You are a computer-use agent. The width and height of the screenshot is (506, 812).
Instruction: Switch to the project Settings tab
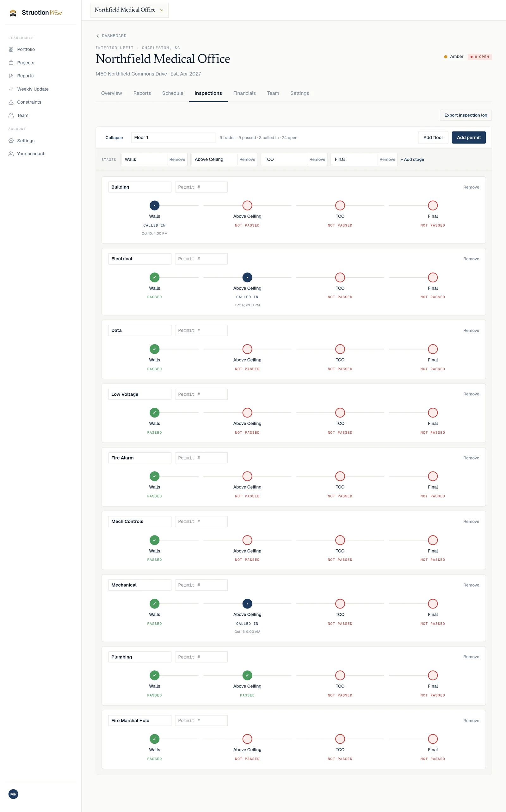pos(299,93)
